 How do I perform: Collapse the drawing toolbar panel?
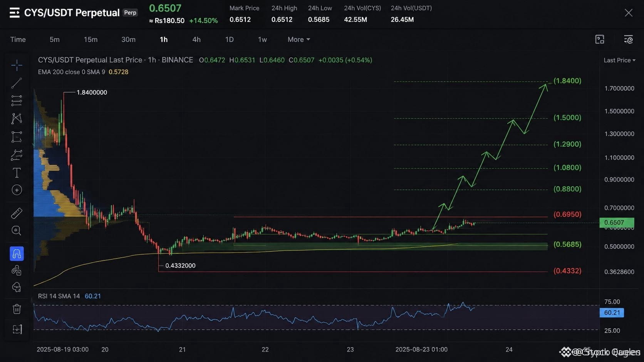pos(17,329)
